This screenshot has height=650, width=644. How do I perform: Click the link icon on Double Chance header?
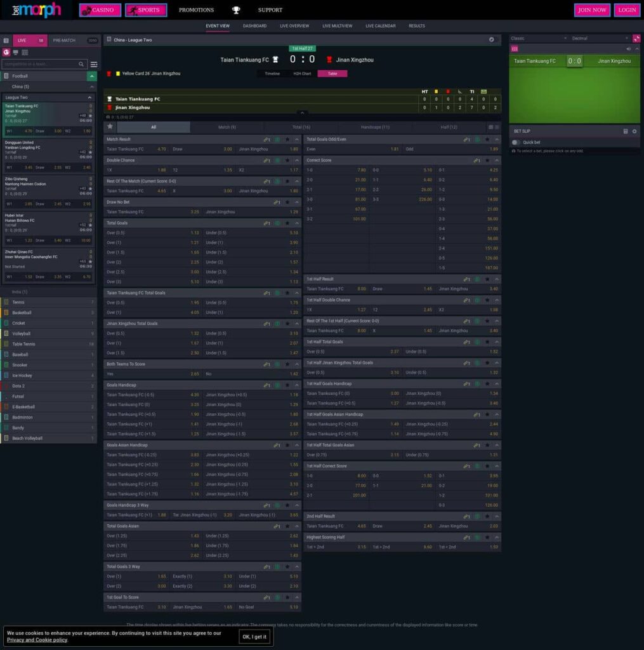click(266, 161)
